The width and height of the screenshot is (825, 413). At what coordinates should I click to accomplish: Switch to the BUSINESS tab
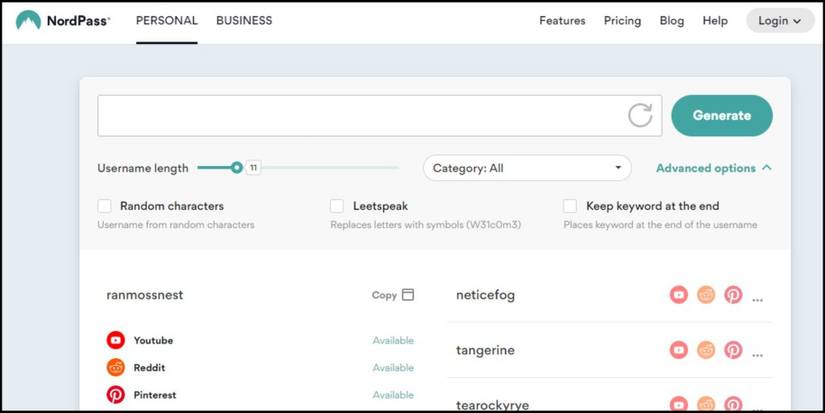tap(244, 21)
